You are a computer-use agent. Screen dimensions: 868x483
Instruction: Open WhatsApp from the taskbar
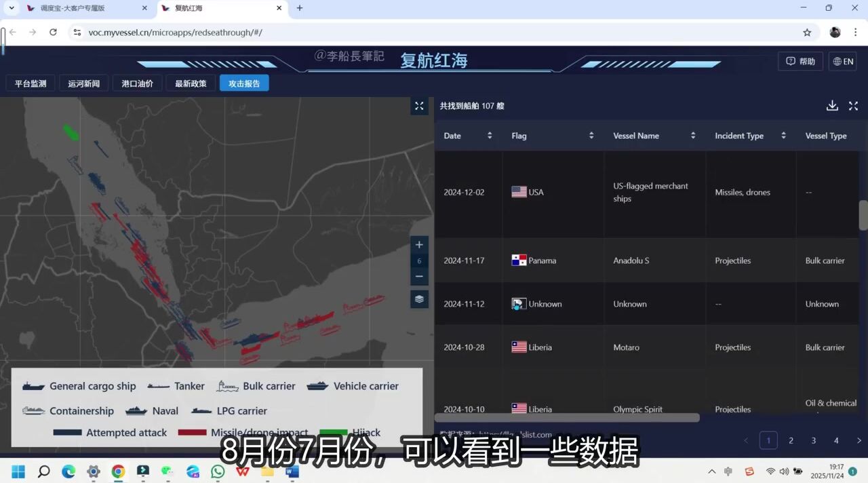[x=218, y=471]
